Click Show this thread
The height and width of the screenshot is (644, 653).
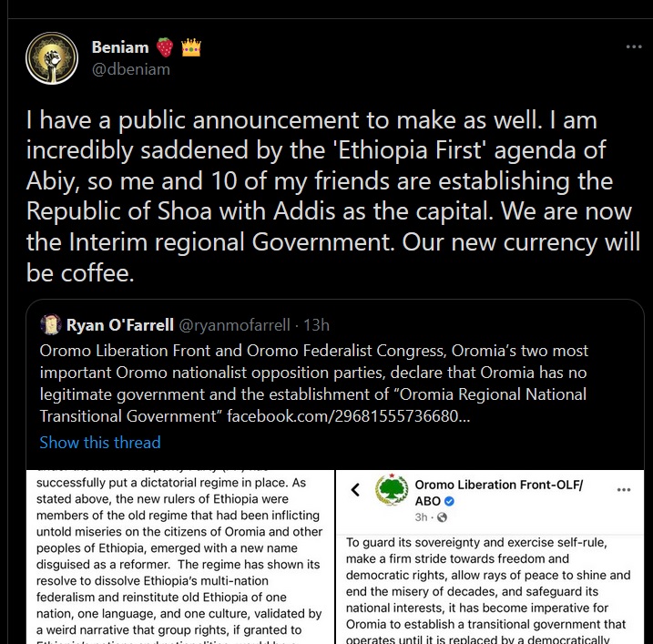coord(100,443)
